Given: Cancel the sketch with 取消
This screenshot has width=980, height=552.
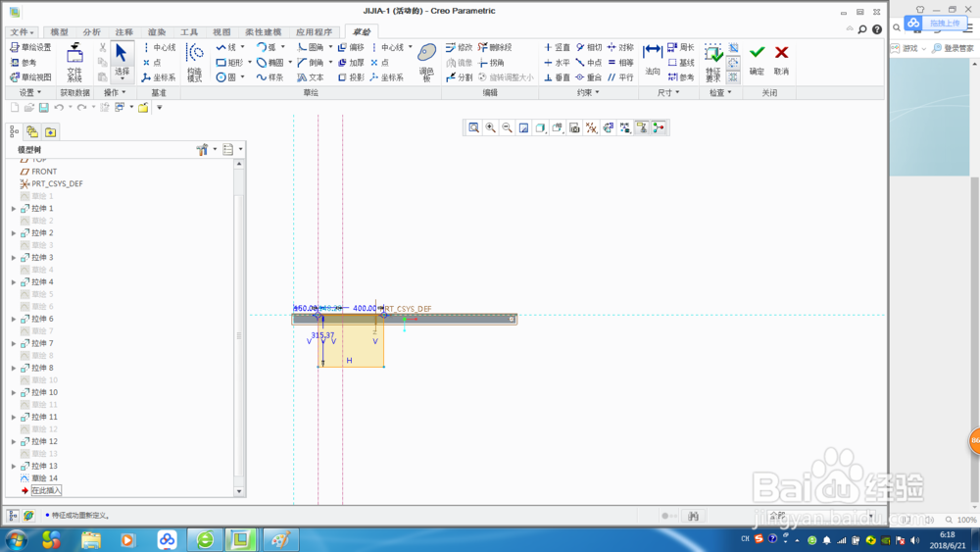Looking at the screenshot, I should coord(781,60).
